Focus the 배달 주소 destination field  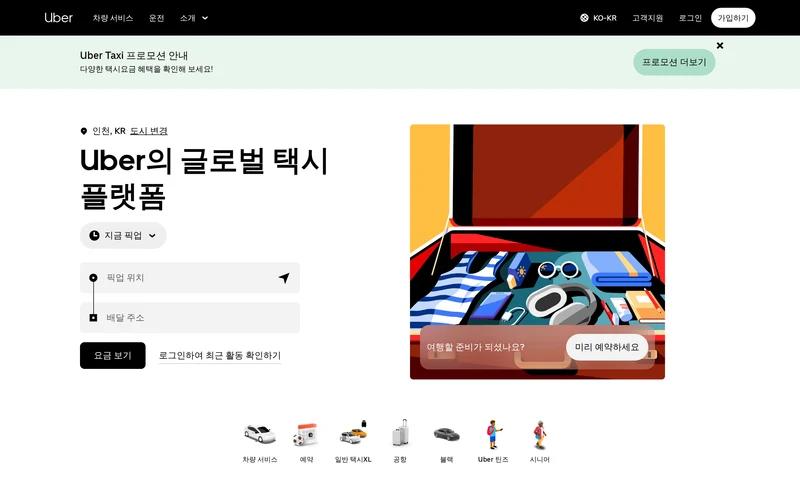point(190,317)
